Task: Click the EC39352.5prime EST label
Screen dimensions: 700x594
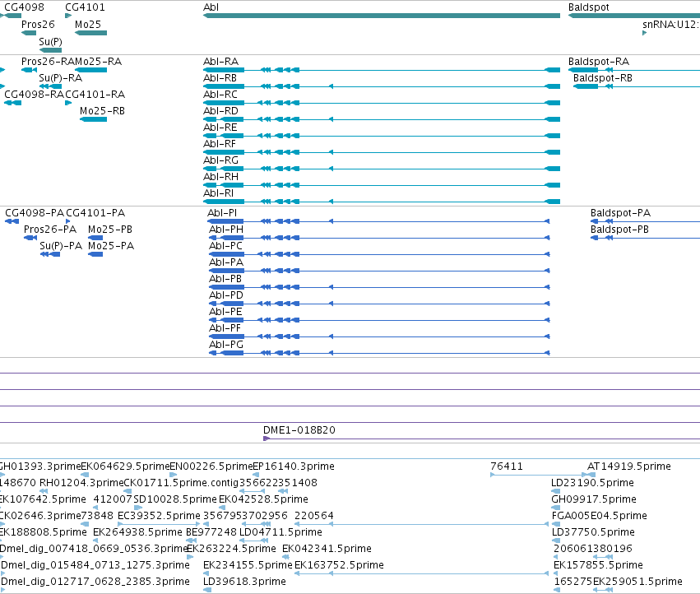Action: (x=159, y=516)
